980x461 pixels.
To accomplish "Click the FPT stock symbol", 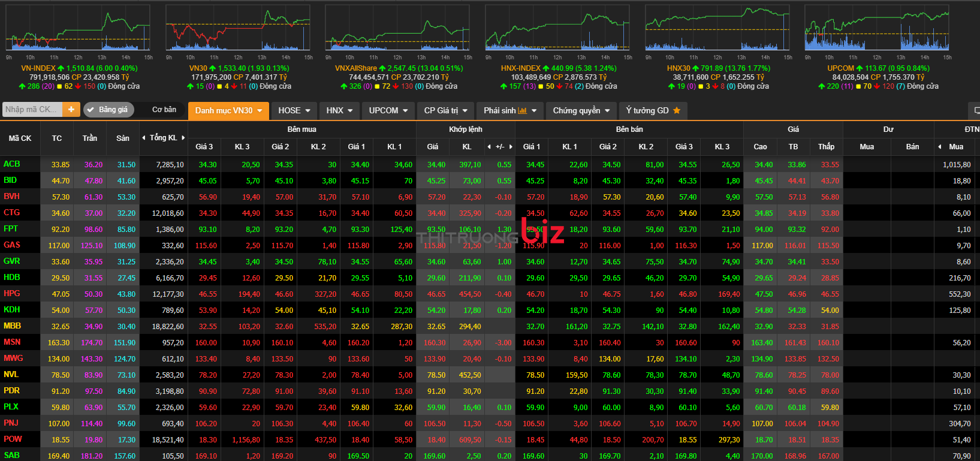I will click(11, 229).
